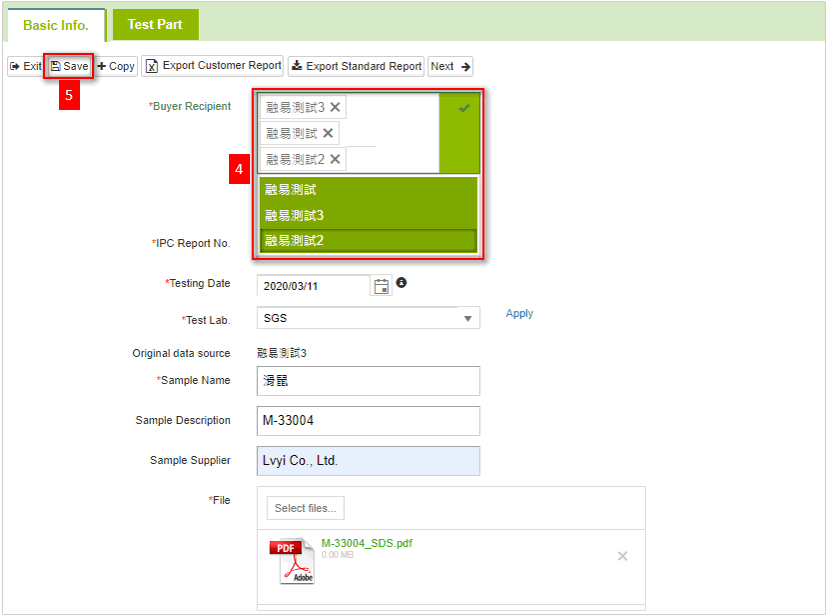Open the Test Lab dropdown arrow
Viewport: 826px width, 616px height.
pos(467,318)
